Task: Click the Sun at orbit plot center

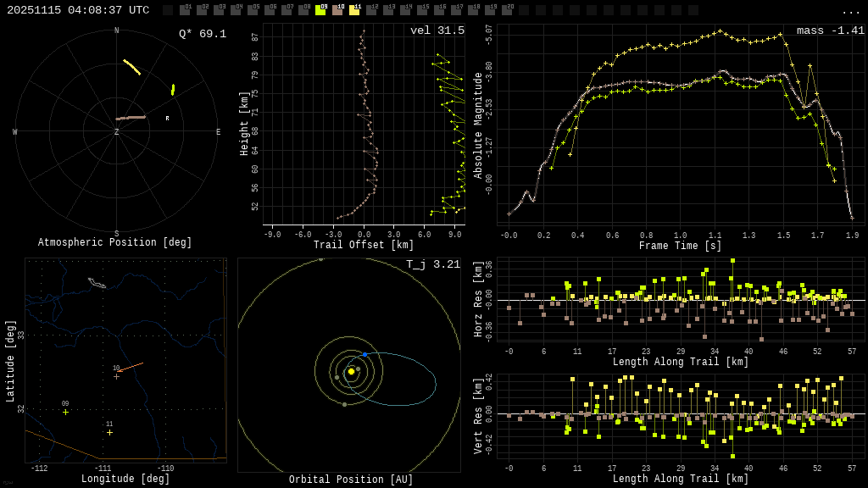Action: [351, 371]
